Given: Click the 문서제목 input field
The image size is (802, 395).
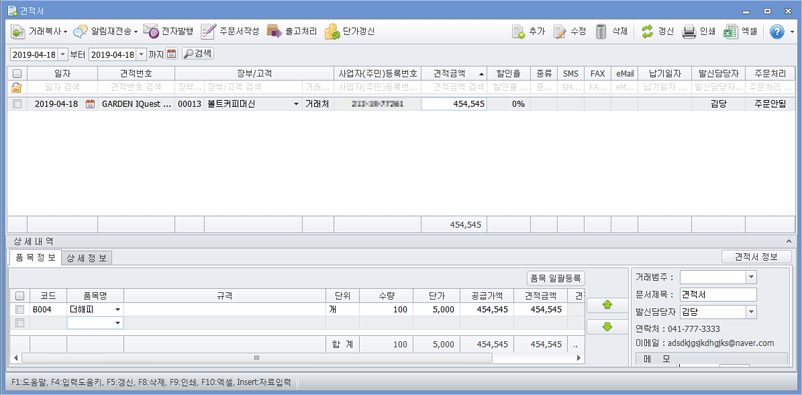Looking at the screenshot, I should (x=718, y=295).
